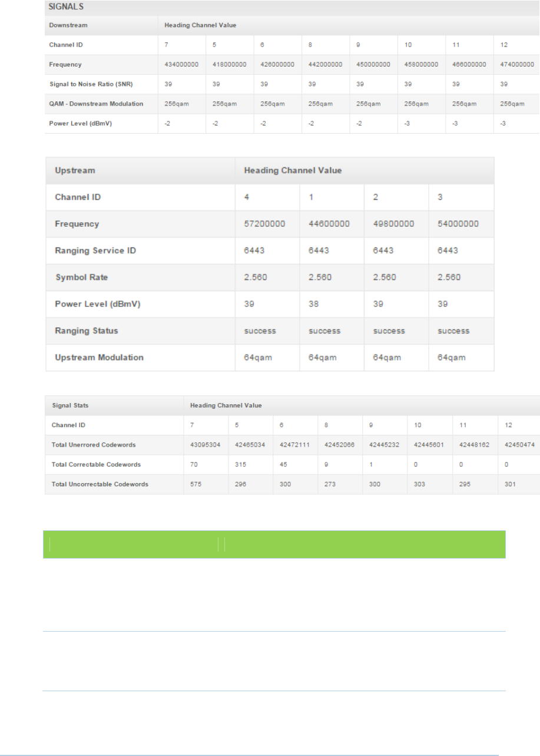
Task: Click the upstream power level 38
Action: 314,304
